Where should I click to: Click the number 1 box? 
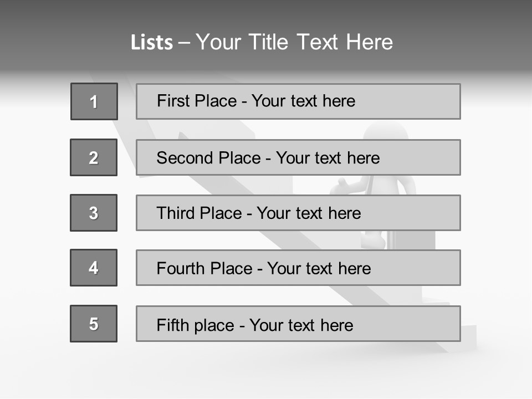click(x=94, y=101)
